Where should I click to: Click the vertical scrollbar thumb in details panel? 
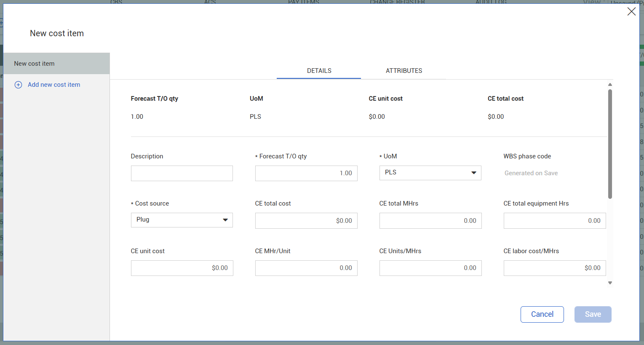click(x=610, y=143)
